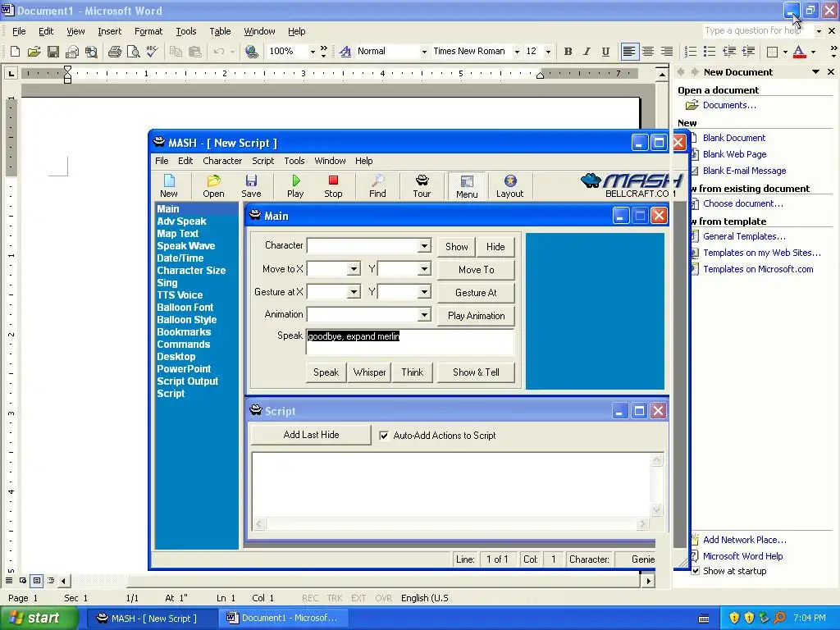The height and width of the screenshot is (630, 840).
Task: Click the Hide character button
Action: (495, 246)
